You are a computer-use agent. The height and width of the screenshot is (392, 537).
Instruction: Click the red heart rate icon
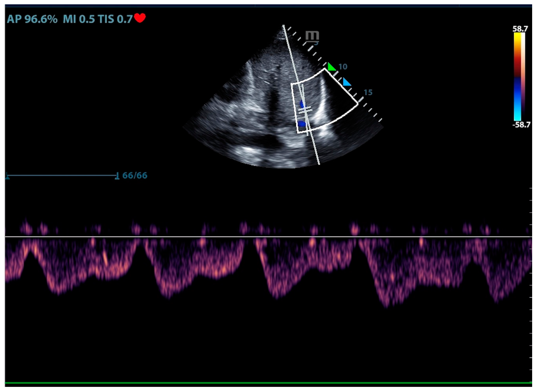(x=140, y=18)
